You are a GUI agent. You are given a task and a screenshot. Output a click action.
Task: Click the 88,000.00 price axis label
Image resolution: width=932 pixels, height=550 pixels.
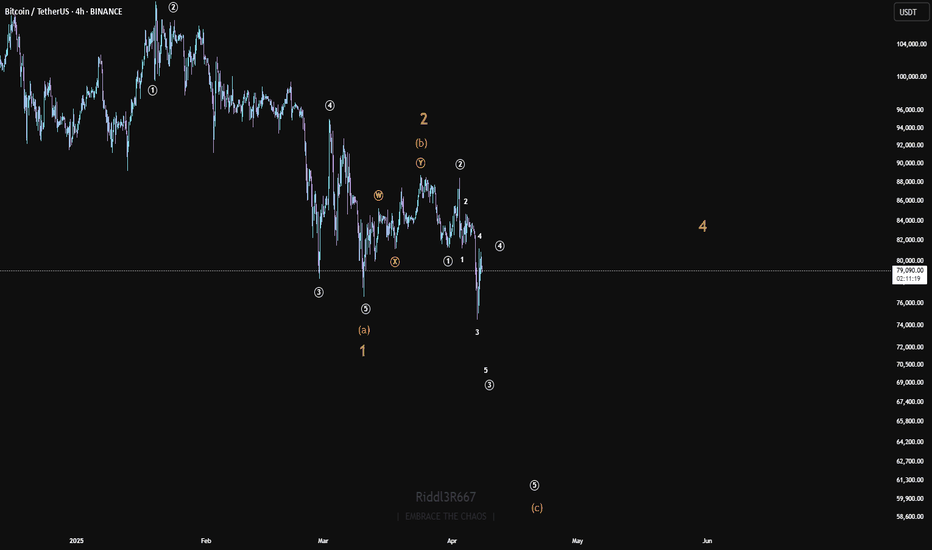click(911, 182)
